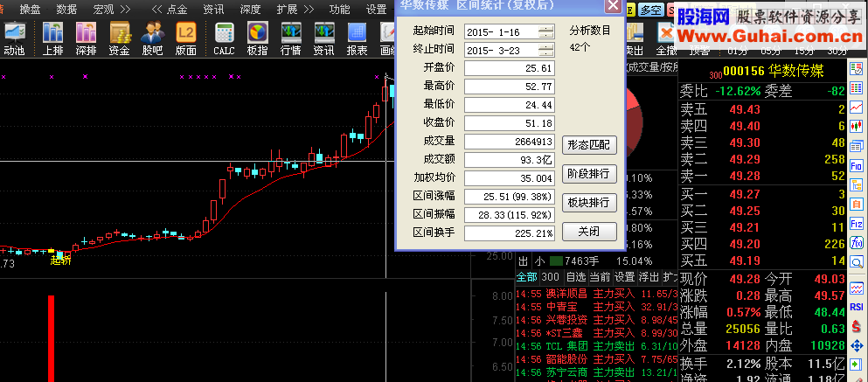Open the 股吧 forum people icon
The height and width of the screenshot is (382, 868).
pos(152,38)
